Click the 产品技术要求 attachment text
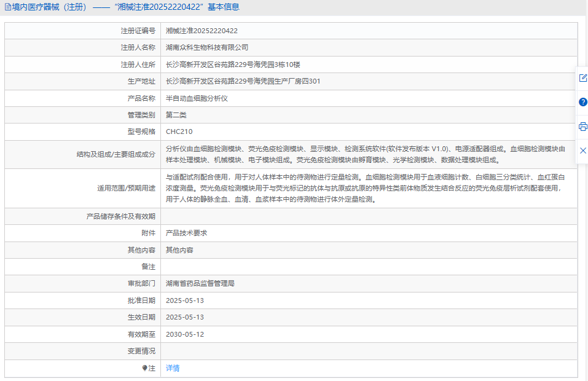This screenshot has height=381, width=588. point(187,234)
